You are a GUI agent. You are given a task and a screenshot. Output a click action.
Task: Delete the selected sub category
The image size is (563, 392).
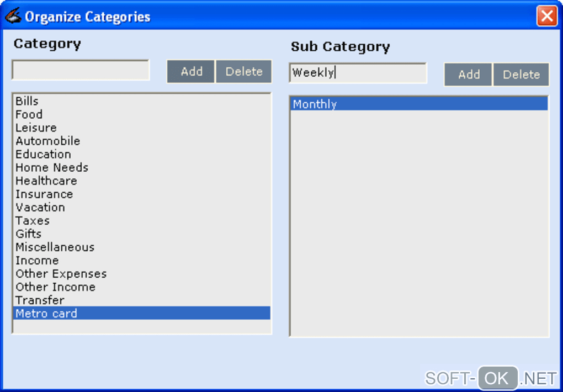tap(520, 75)
